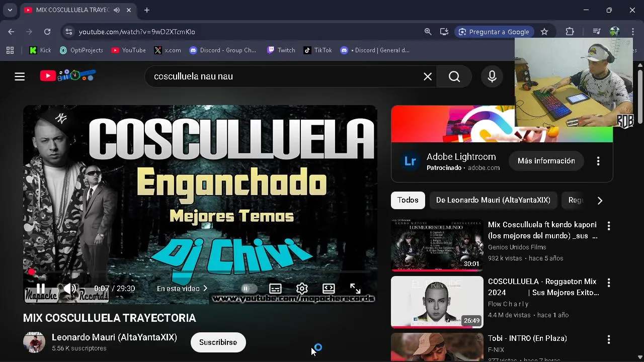Bookmark this page with star
This screenshot has width=644, height=362.
coord(544,32)
